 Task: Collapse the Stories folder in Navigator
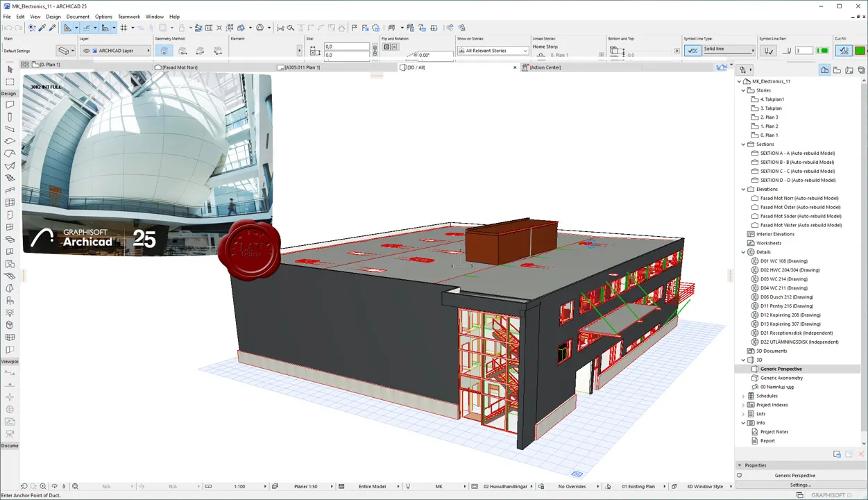(743, 90)
